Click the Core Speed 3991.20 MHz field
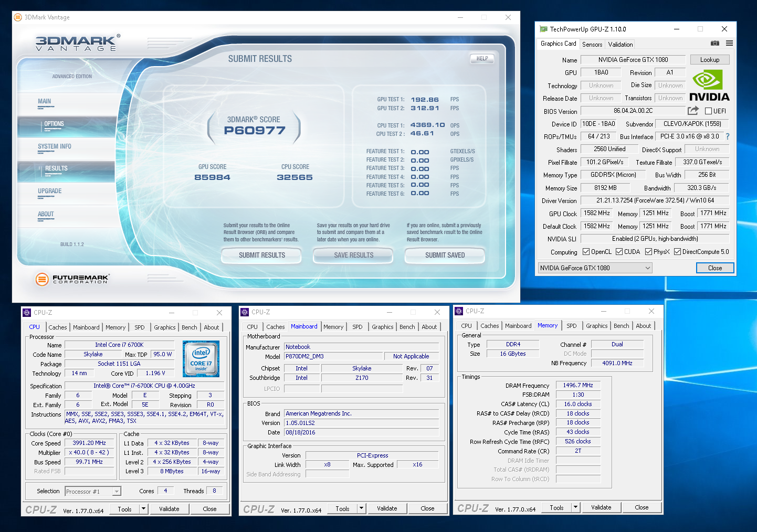The height and width of the screenshot is (532, 757). click(89, 443)
